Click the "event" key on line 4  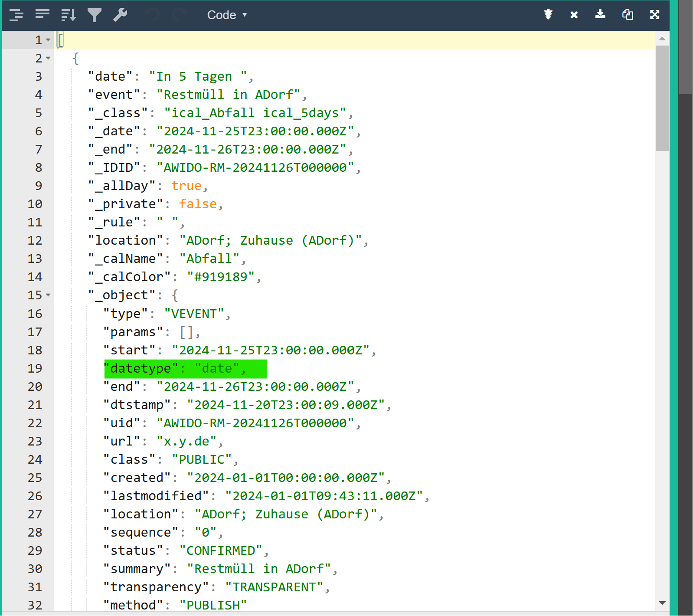(x=114, y=95)
